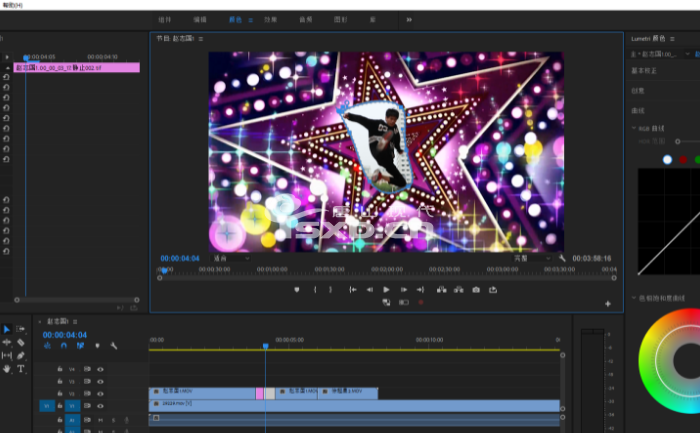Toggle V1 source patch button
The width and height of the screenshot is (700, 433).
(x=47, y=406)
